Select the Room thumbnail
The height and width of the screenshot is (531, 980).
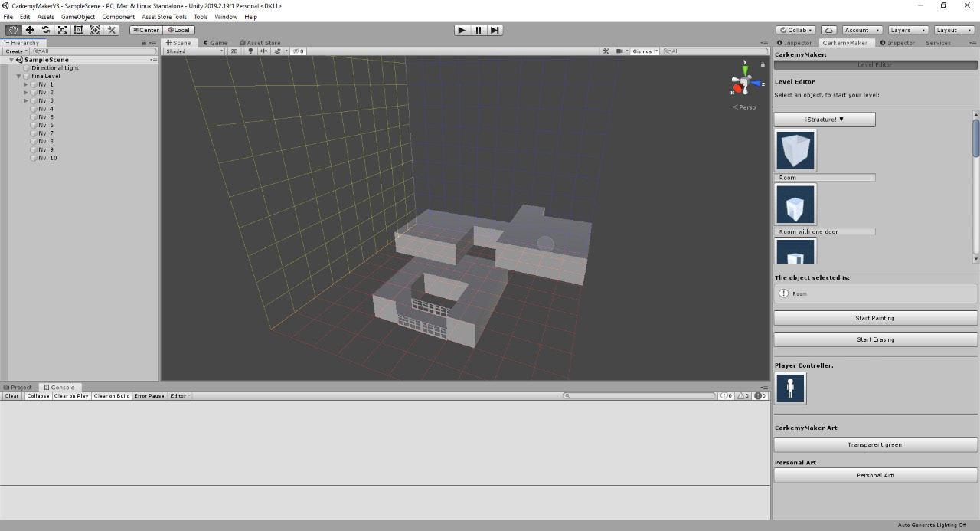tap(795, 150)
